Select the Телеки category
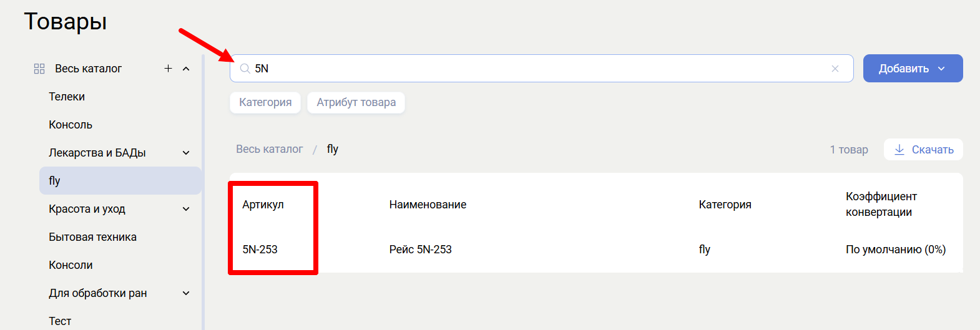Screen dimensions: 980x330 click(x=67, y=97)
